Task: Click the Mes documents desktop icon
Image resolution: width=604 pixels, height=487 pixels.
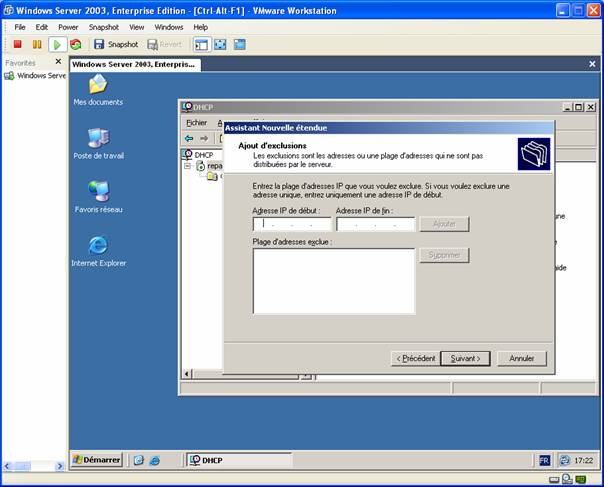Action: (98, 90)
